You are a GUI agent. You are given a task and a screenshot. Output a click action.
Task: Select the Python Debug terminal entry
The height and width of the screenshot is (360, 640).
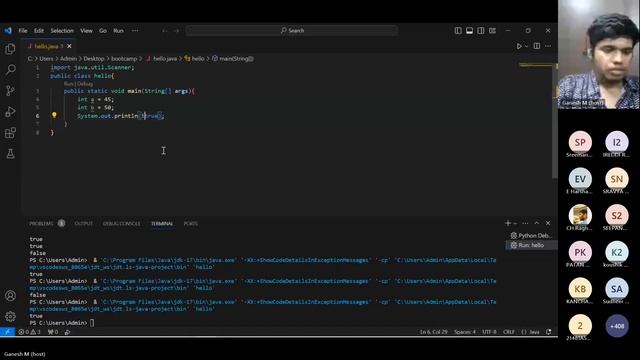click(531, 236)
